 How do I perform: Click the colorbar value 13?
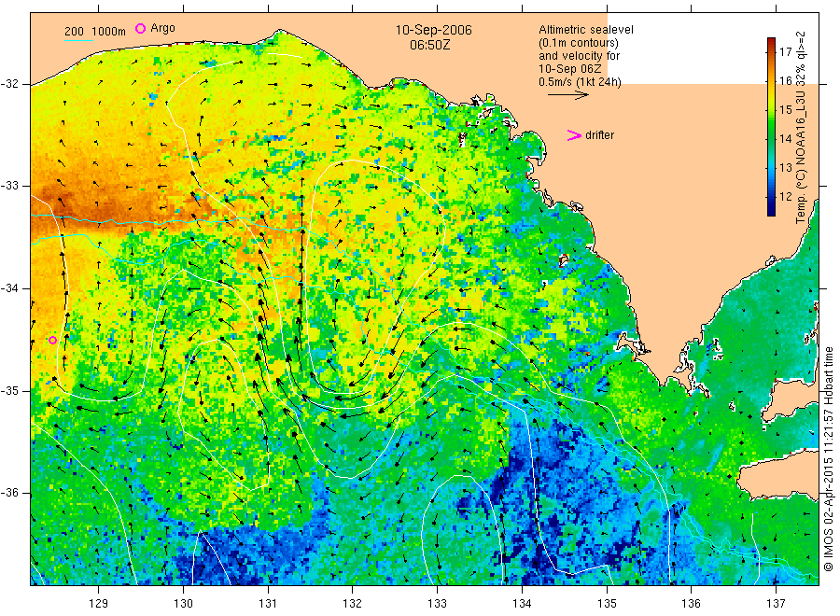(x=785, y=168)
